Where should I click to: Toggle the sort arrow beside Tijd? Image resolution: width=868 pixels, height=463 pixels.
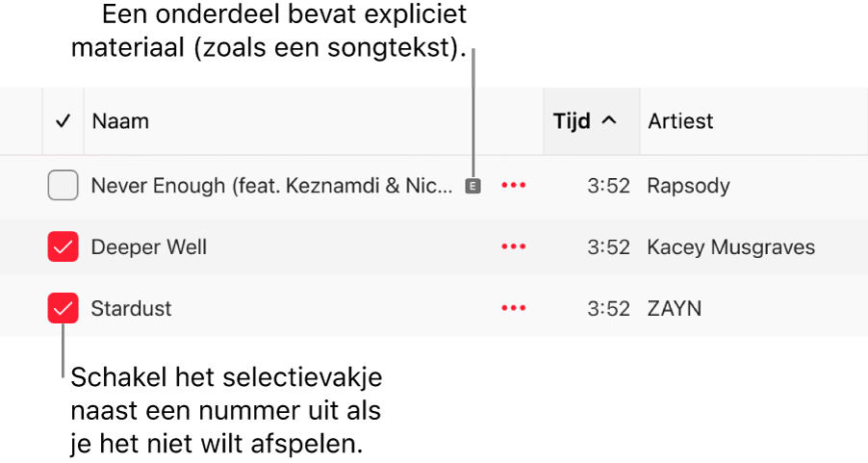click(x=608, y=121)
